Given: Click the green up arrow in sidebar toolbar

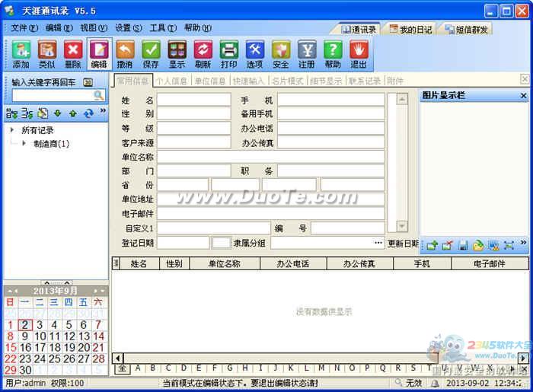Looking at the screenshot, I should click(x=73, y=113).
